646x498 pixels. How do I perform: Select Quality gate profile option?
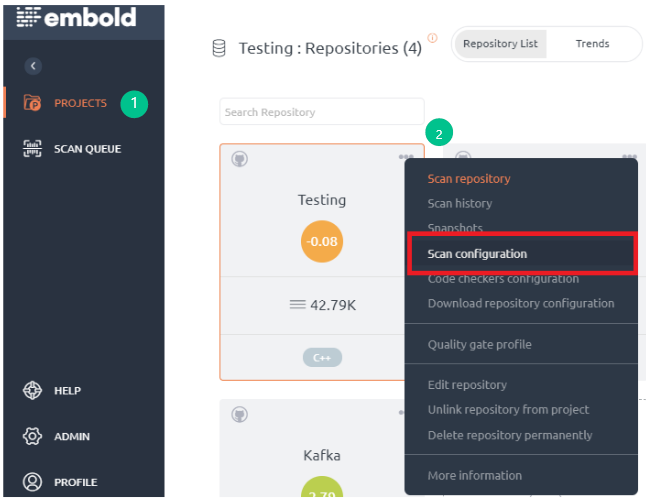coord(480,344)
